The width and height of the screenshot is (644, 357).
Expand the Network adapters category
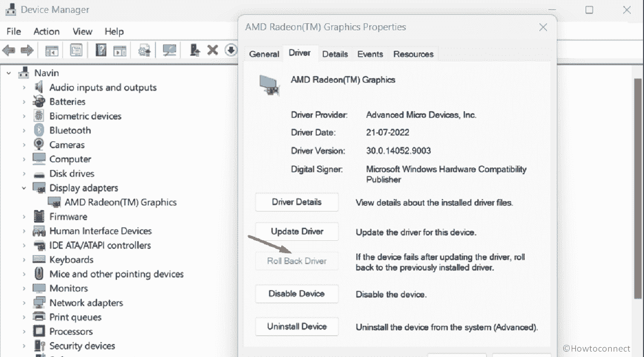point(23,303)
